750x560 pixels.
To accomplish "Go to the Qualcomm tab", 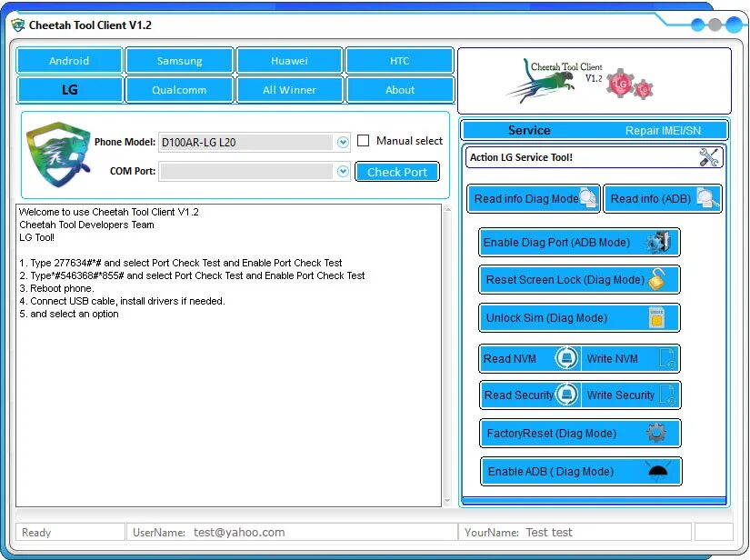I will pyautogui.click(x=179, y=89).
